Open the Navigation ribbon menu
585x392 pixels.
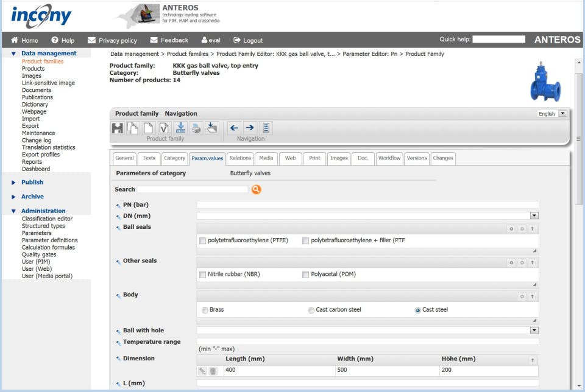181,114
